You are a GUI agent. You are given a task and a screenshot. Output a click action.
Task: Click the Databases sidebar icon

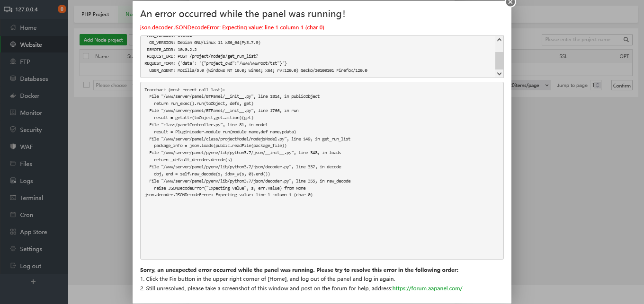pos(13,79)
